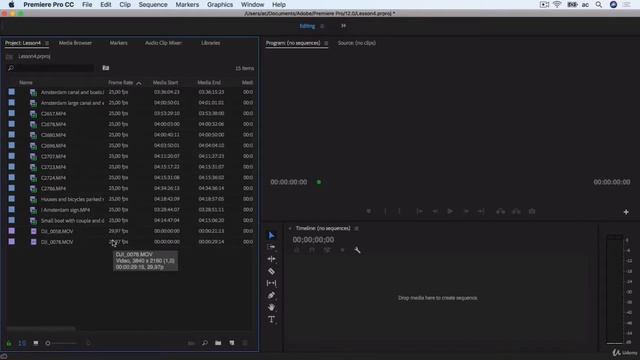
Task: Toggle Frame Rate sort arrow
Action: point(139,83)
